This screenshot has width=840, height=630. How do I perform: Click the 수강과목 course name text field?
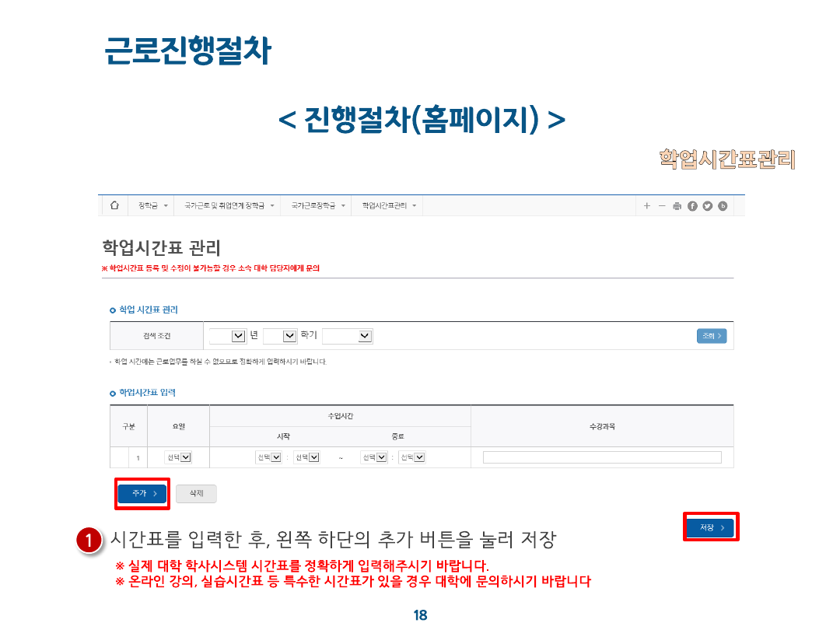[x=601, y=457]
